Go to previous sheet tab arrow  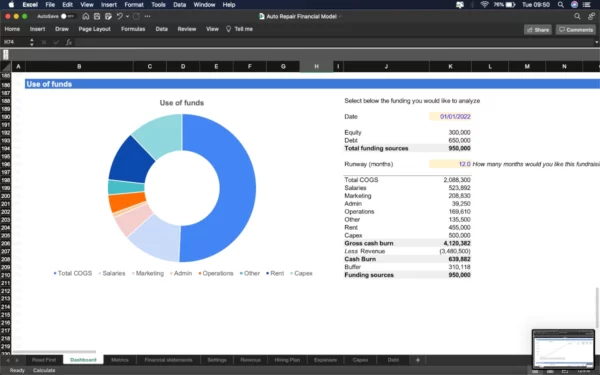click(8, 360)
